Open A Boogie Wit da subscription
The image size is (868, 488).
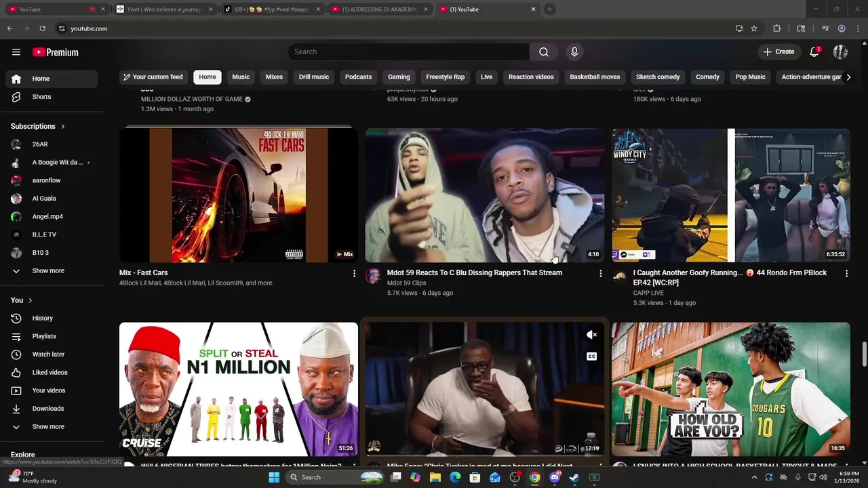pos(52,163)
